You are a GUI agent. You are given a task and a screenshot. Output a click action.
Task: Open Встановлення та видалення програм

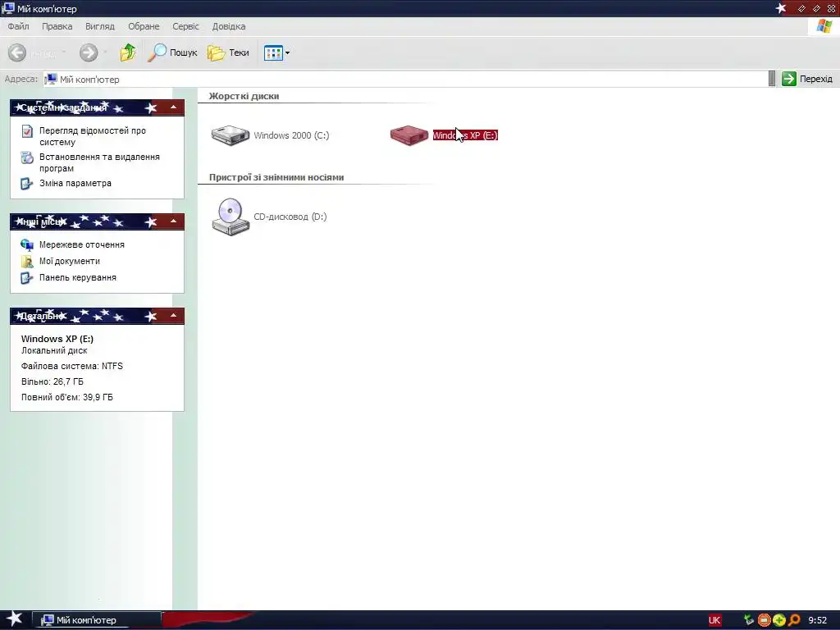99,162
